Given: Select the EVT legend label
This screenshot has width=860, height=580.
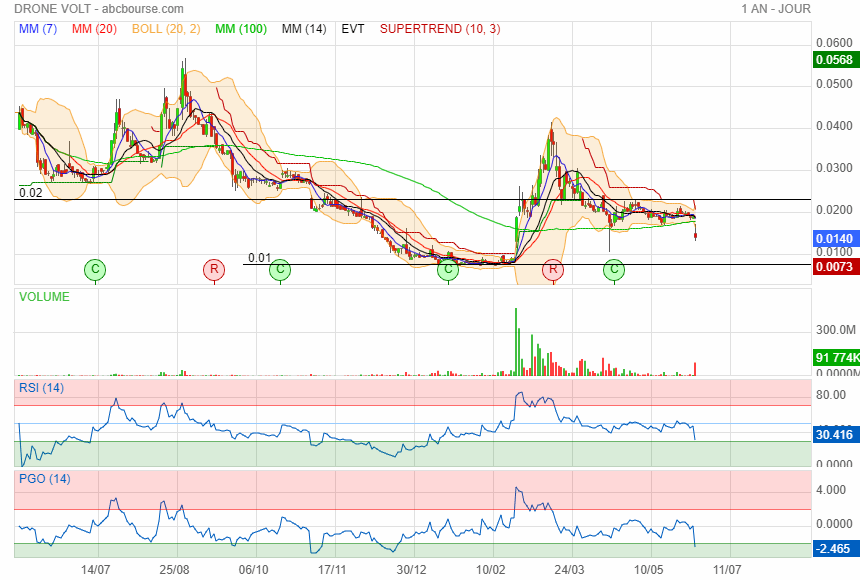Looking at the screenshot, I should coord(353,29).
